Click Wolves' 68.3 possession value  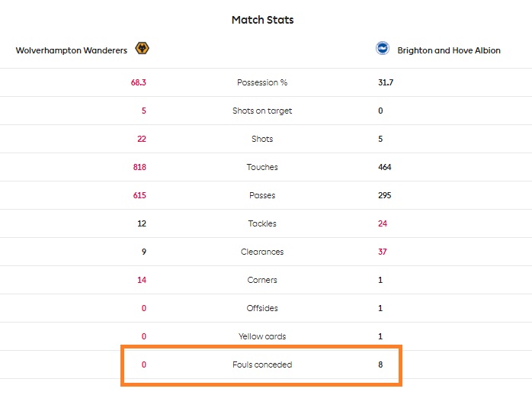click(138, 82)
